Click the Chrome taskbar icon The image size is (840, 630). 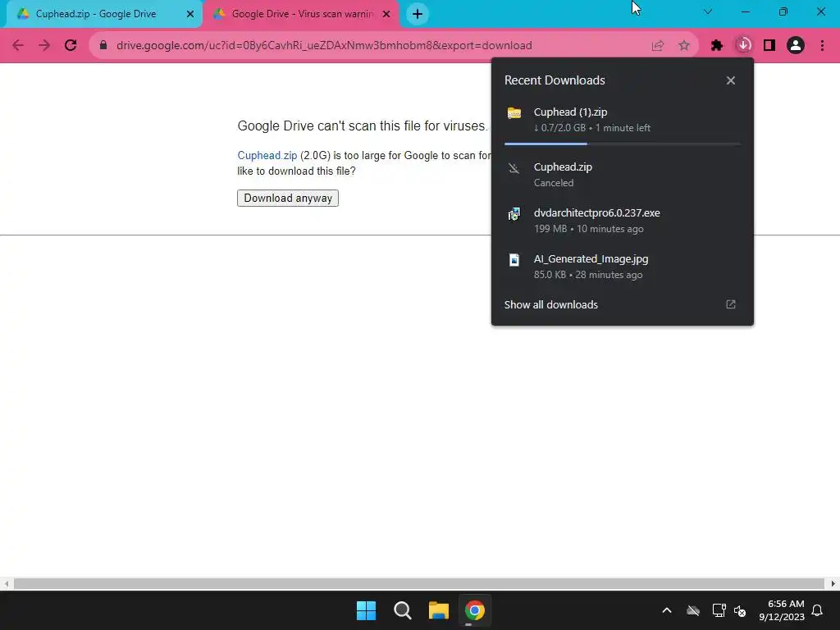point(475,610)
